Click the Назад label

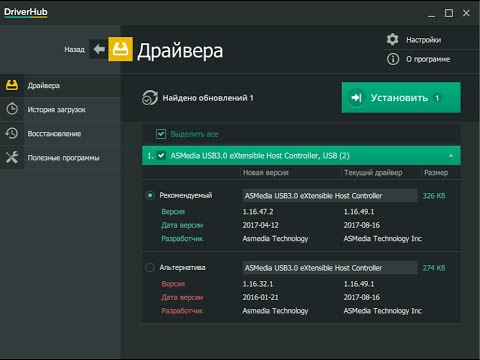74,49
